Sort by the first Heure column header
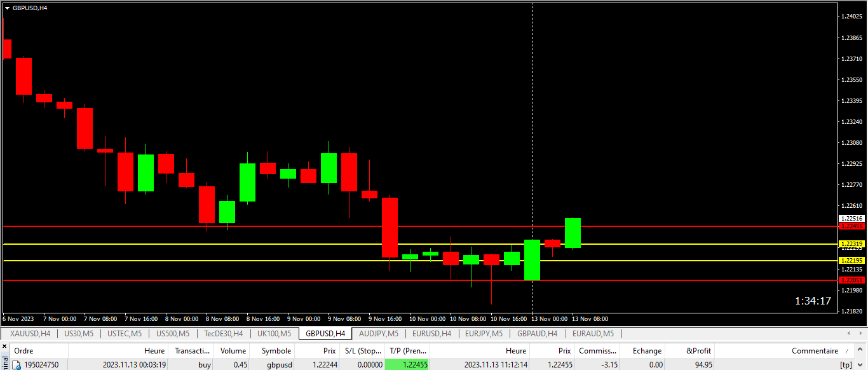 tap(119, 351)
